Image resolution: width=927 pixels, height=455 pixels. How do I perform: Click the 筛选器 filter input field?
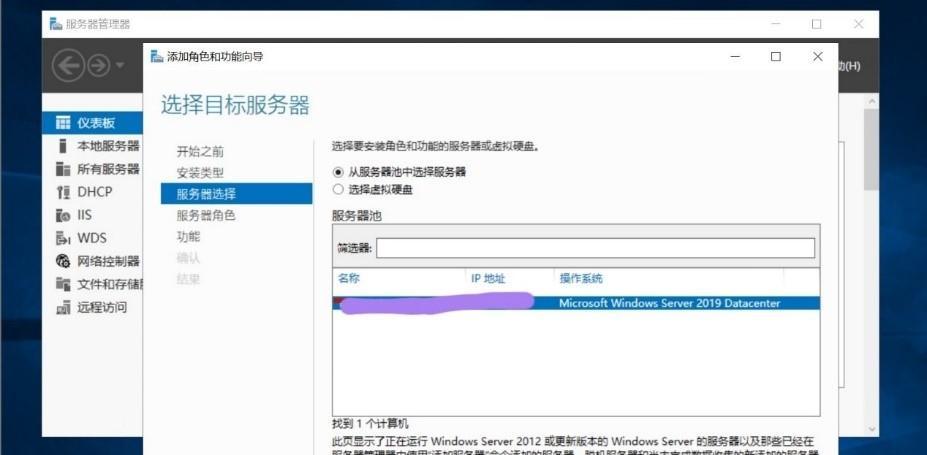click(595, 248)
